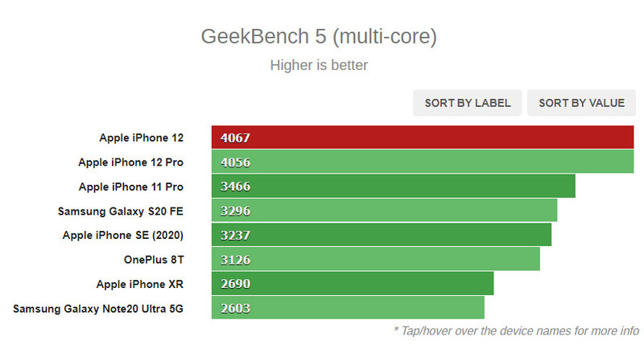Click the 4056 iPhone 12 Pro bar
644x345 pixels.
coord(423,162)
